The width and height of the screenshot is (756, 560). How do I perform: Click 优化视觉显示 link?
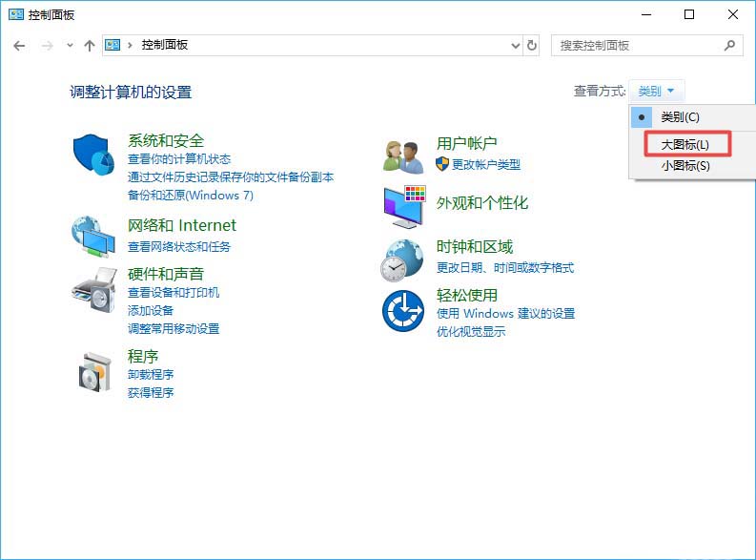[x=471, y=332]
